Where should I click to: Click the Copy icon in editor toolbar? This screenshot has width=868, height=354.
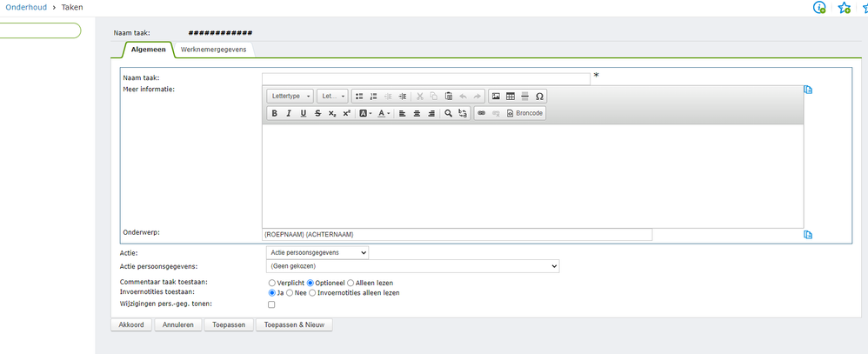[434, 96]
